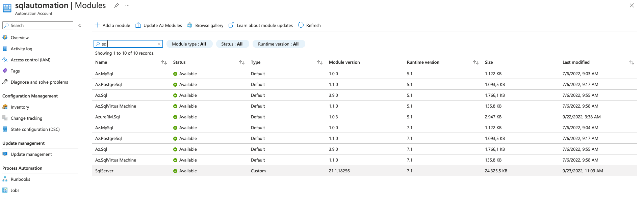Open Activity log in the sidebar
Image resolution: width=644 pixels, height=199 pixels.
tap(21, 49)
